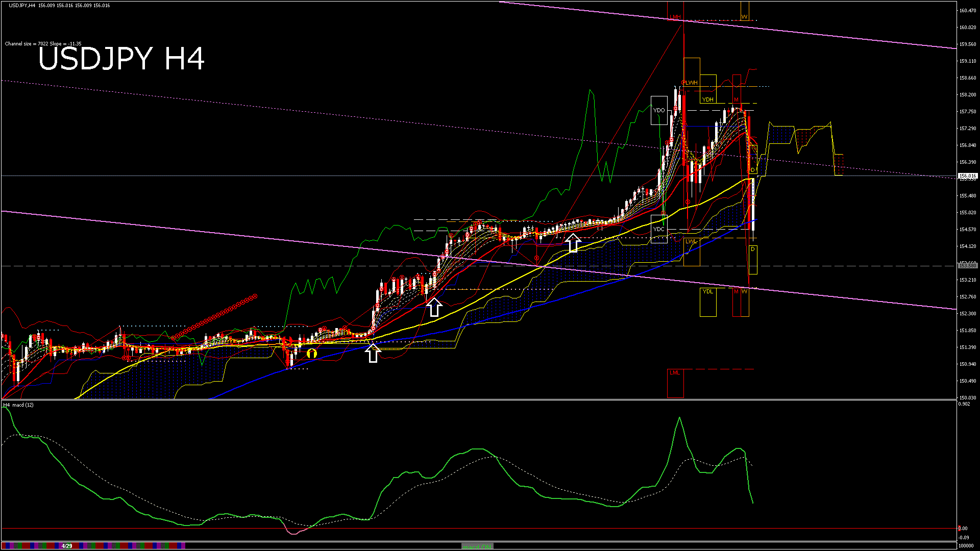Click the large USDJPY H4 title text
Screen dimensions: 980x551
121,59
